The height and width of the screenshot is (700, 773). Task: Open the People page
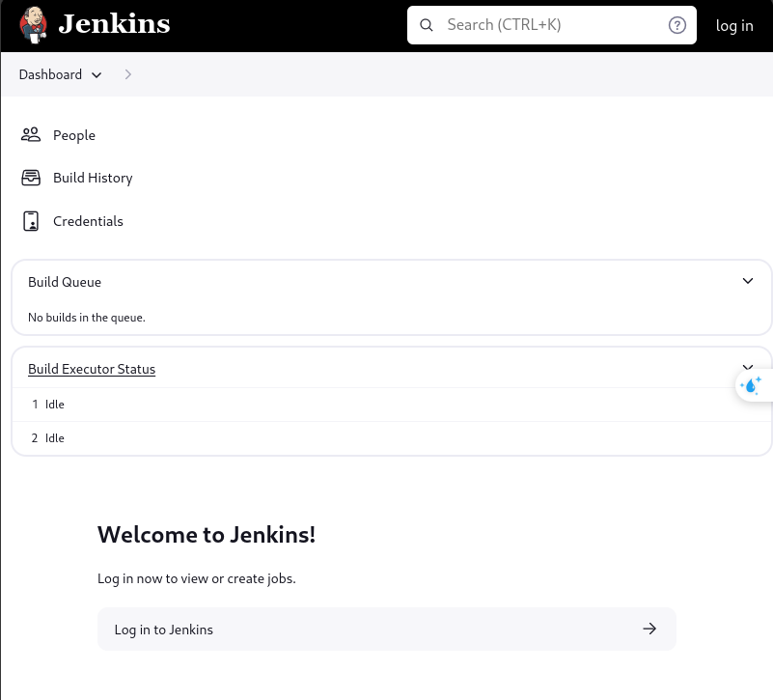[74, 135]
